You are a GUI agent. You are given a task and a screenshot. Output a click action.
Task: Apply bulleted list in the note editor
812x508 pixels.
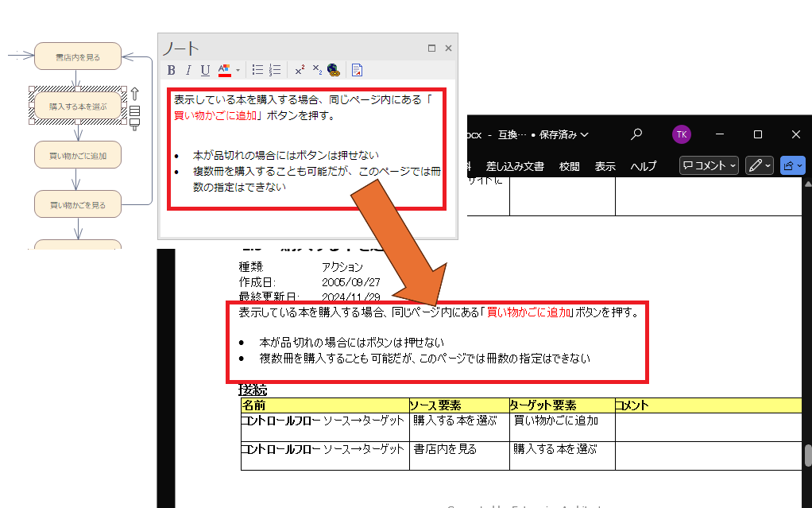257,70
